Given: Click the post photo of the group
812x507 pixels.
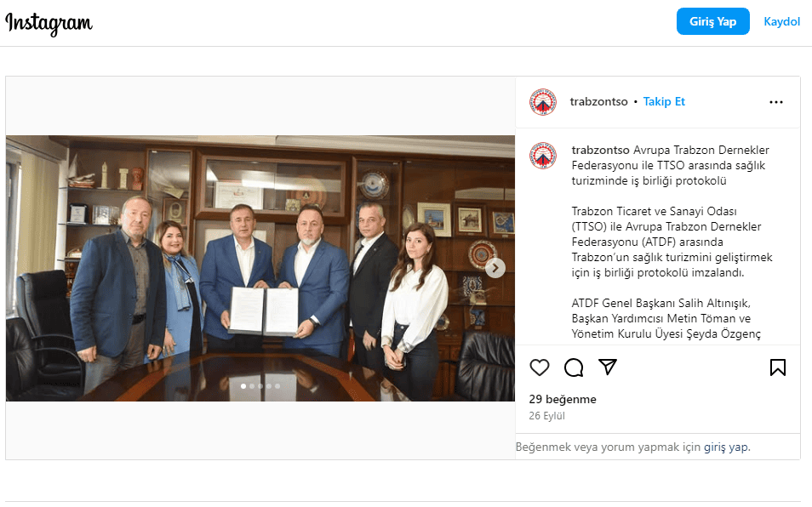Looking at the screenshot, I should click(x=260, y=268).
